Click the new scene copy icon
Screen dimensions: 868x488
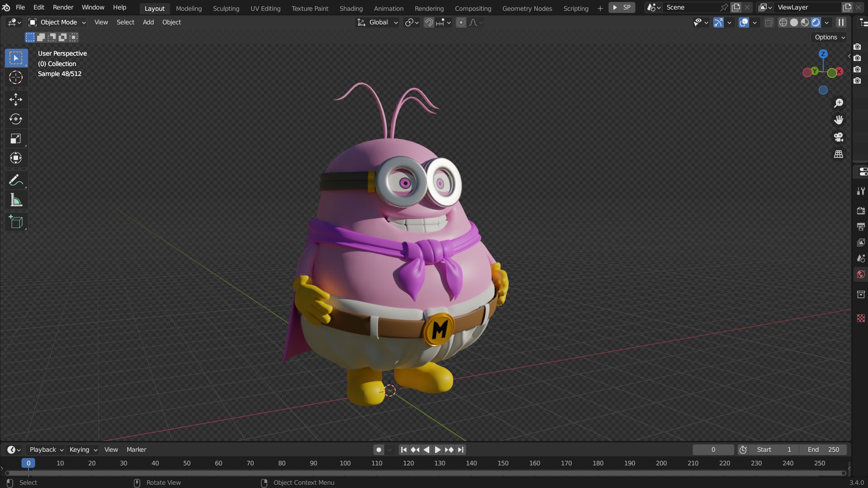736,7
